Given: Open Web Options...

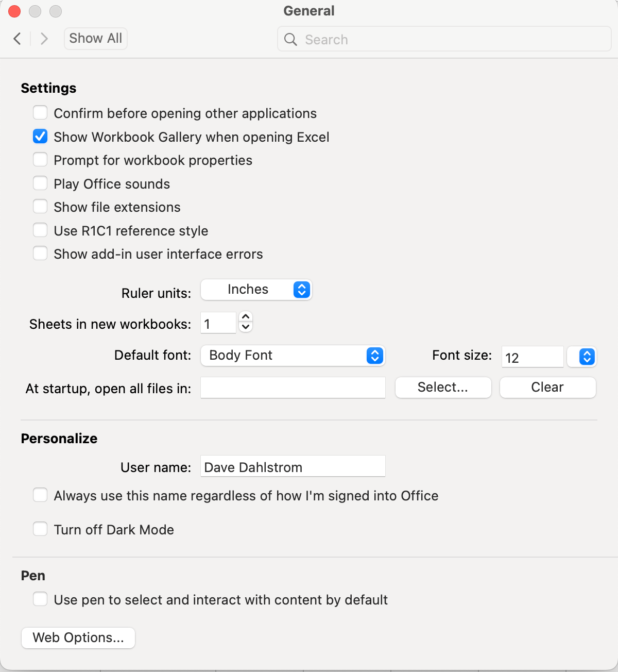Looking at the screenshot, I should pos(78,638).
